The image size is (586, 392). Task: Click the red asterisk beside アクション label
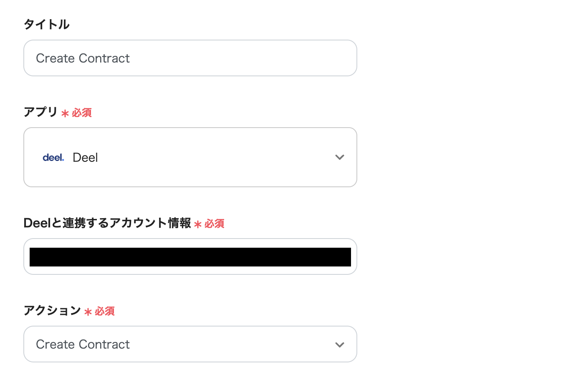[x=88, y=312]
